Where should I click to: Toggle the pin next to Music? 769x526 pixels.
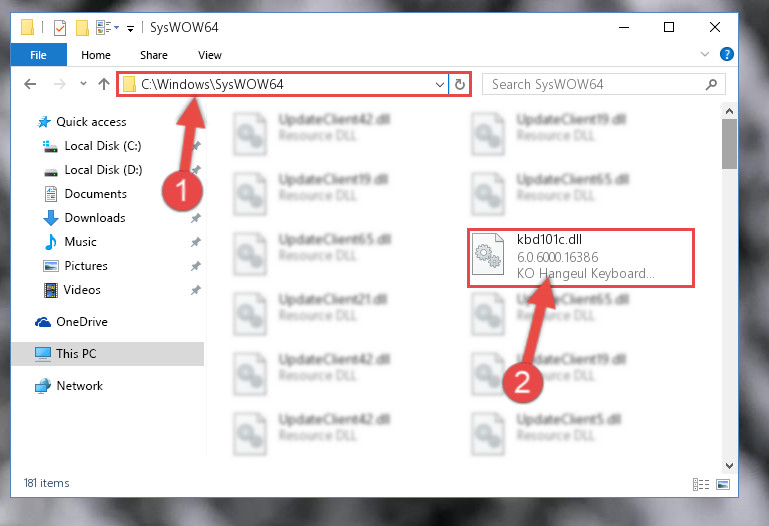point(196,242)
